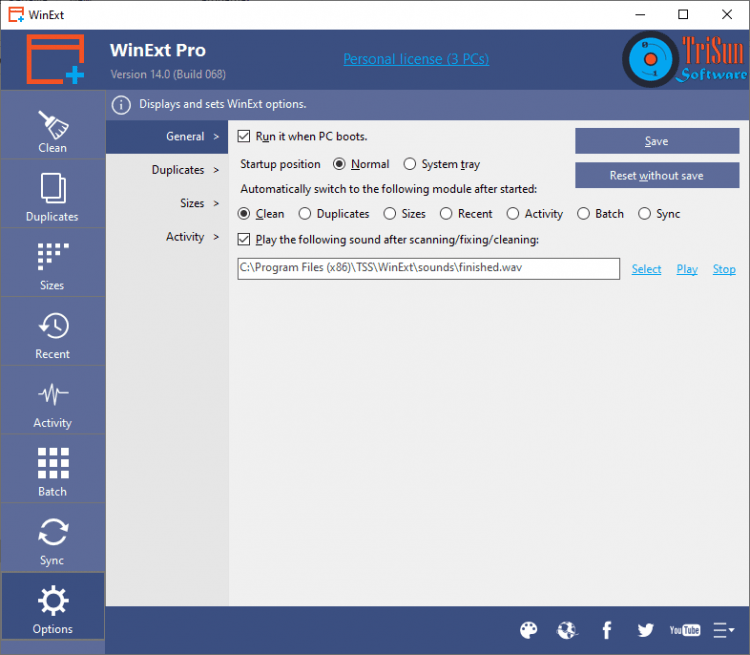Toggle 'Play the following sound' checkbox
750x655 pixels.
244,239
